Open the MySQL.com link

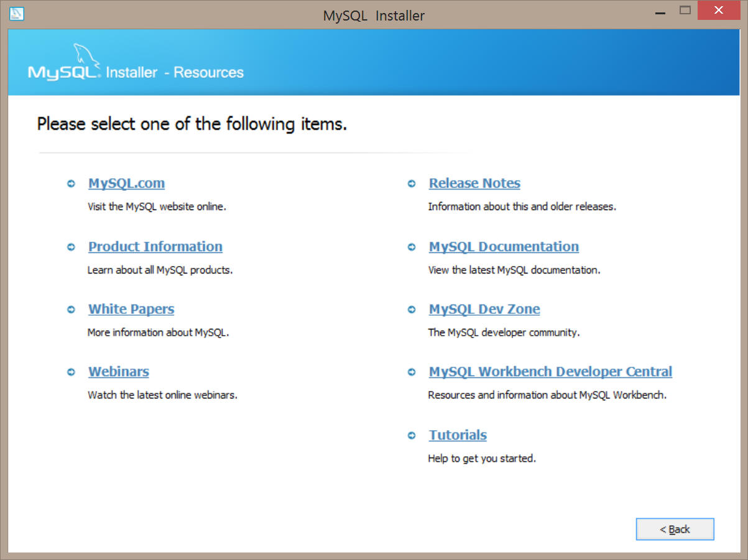pos(126,183)
